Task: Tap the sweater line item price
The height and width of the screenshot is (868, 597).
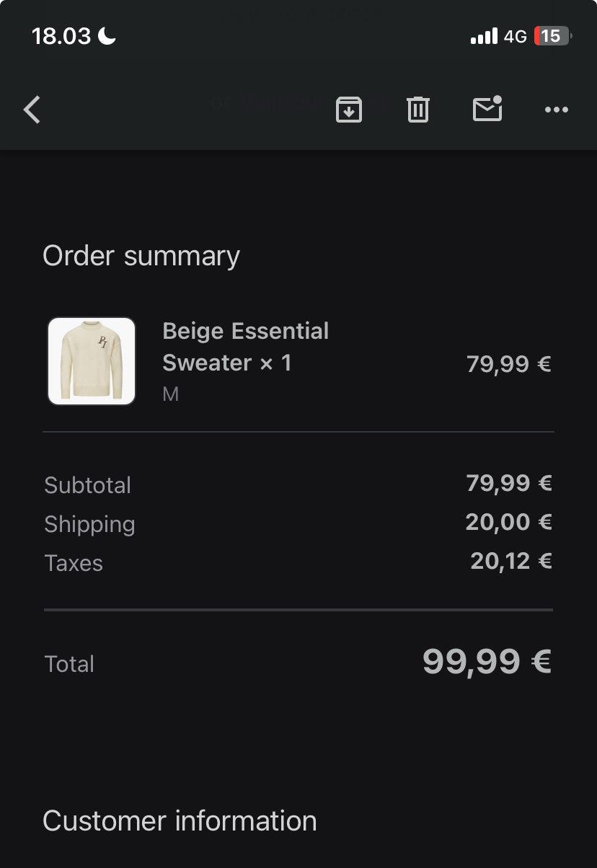Action: coord(508,363)
